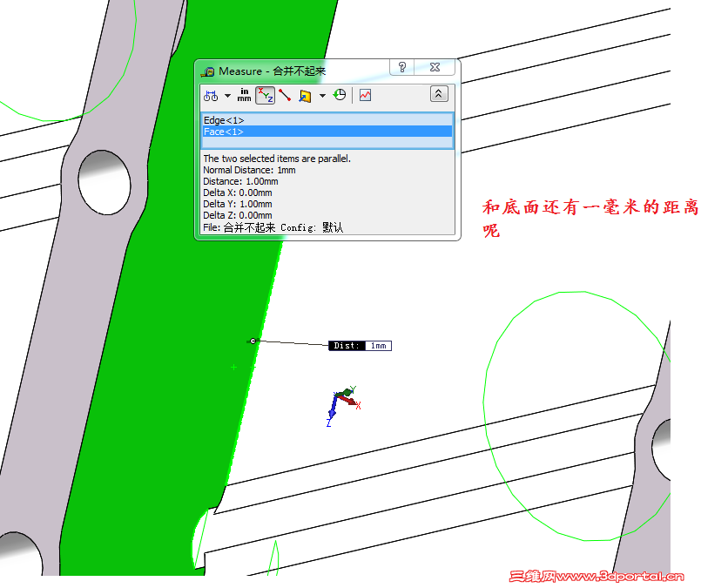Image resolution: width=701 pixels, height=588 pixels.
Task: Toggle the Show XYZ Measurements button
Action: pyautogui.click(x=265, y=95)
